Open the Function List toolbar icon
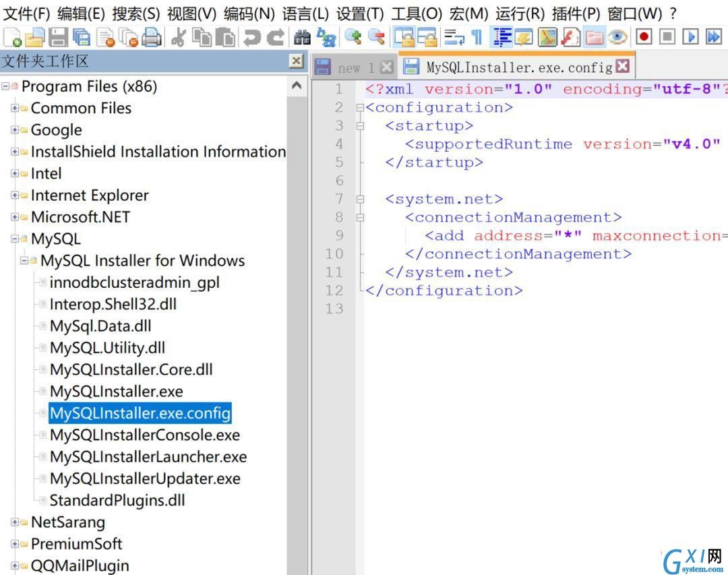Viewport: 728px width, 575px height. click(571, 37)
